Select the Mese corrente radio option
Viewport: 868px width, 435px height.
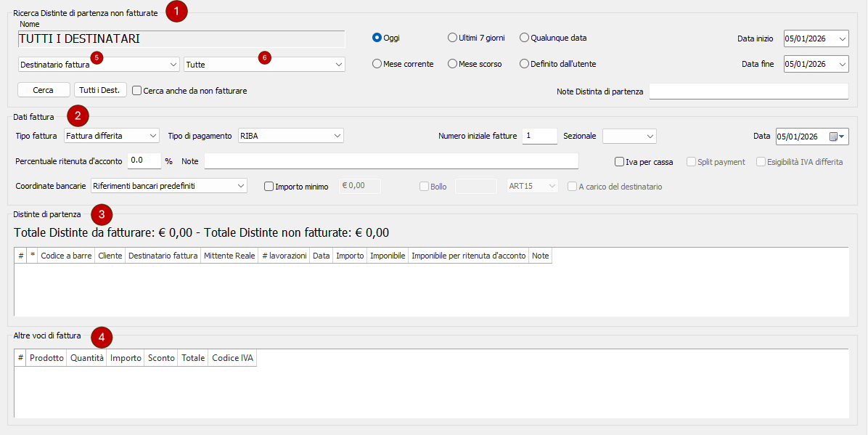pos(377,64)
